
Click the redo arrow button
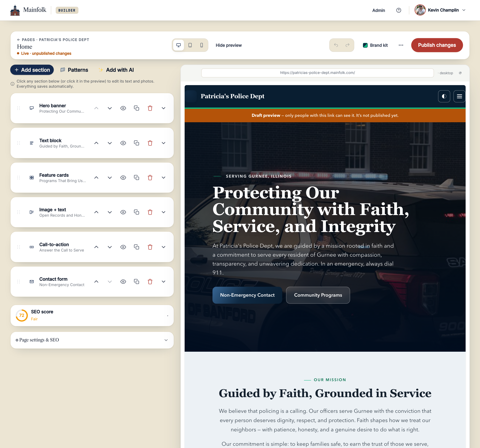[348, 45]
